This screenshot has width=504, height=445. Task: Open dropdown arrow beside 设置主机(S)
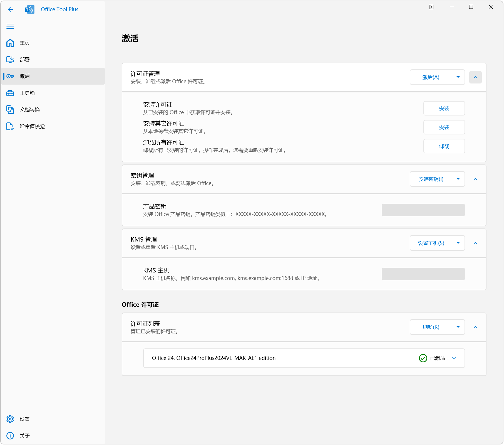(458, 243)
